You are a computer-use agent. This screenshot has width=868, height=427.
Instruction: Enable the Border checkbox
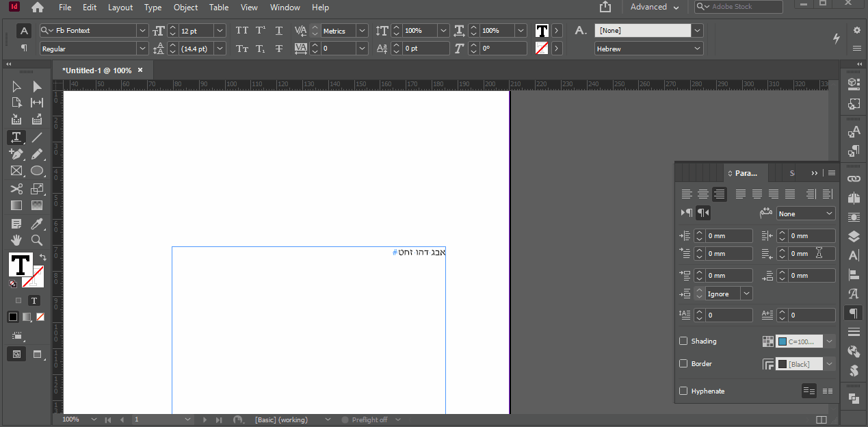point(683,363)
